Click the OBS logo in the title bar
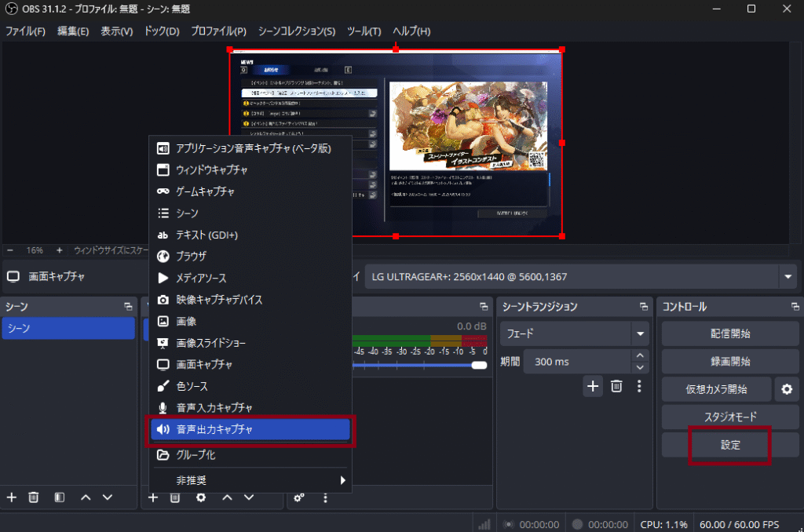 pyautogui.click(x=11, y=9)
